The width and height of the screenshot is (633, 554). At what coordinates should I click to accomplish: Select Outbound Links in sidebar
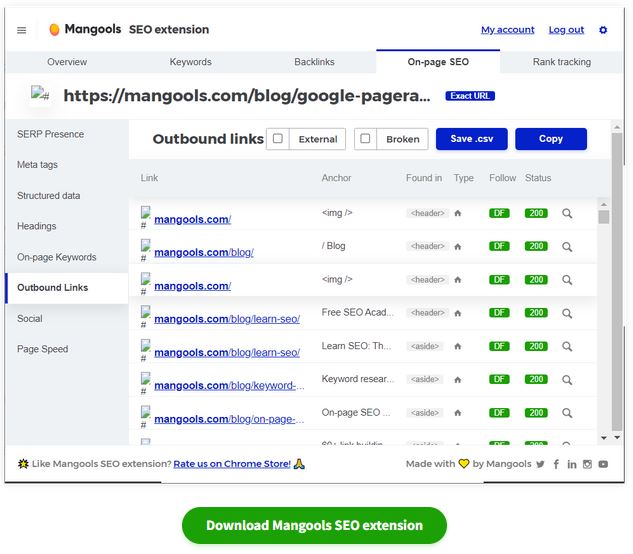tap(67, 288)
